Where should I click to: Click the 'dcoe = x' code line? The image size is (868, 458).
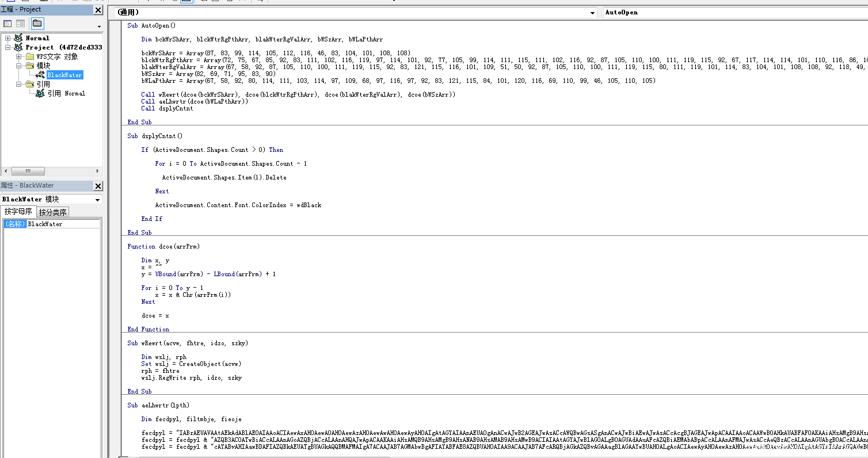[155, 315]
